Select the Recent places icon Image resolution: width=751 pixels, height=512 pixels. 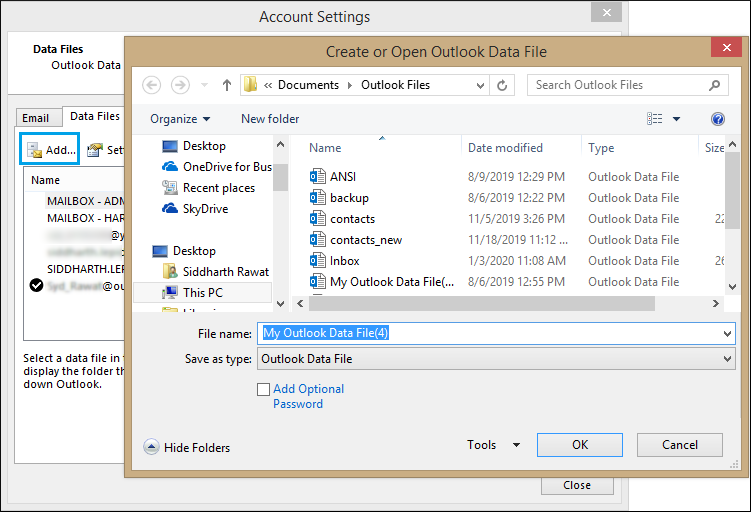point(170,188)
